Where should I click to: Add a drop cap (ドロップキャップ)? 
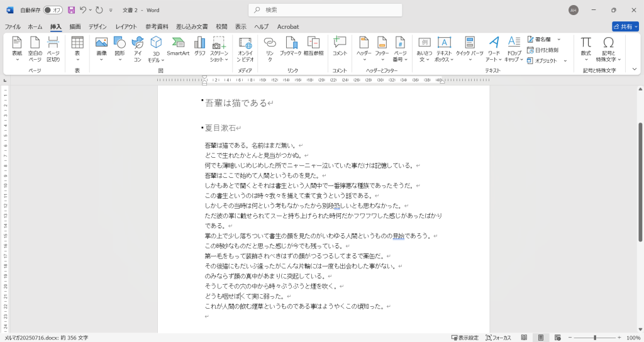[x=514, y=49]
